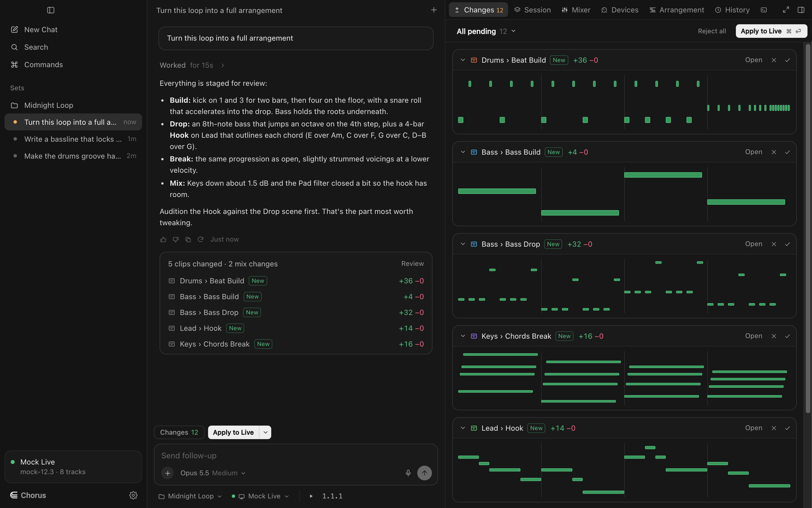812x508 pixels.
Task: Open the Opus 5.5 Medium model dropdown
Action: [213, 473]
